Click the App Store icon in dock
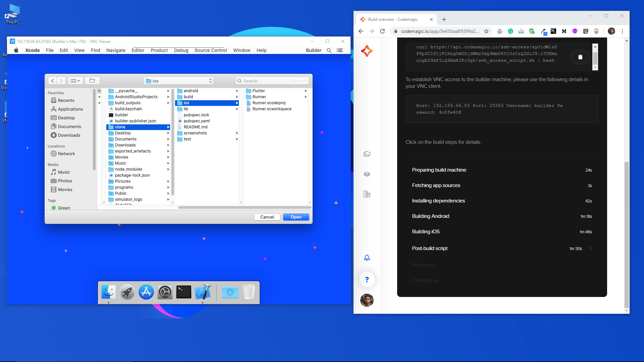The height and width of the screenshot is (362, 644). tap(146, 292)
